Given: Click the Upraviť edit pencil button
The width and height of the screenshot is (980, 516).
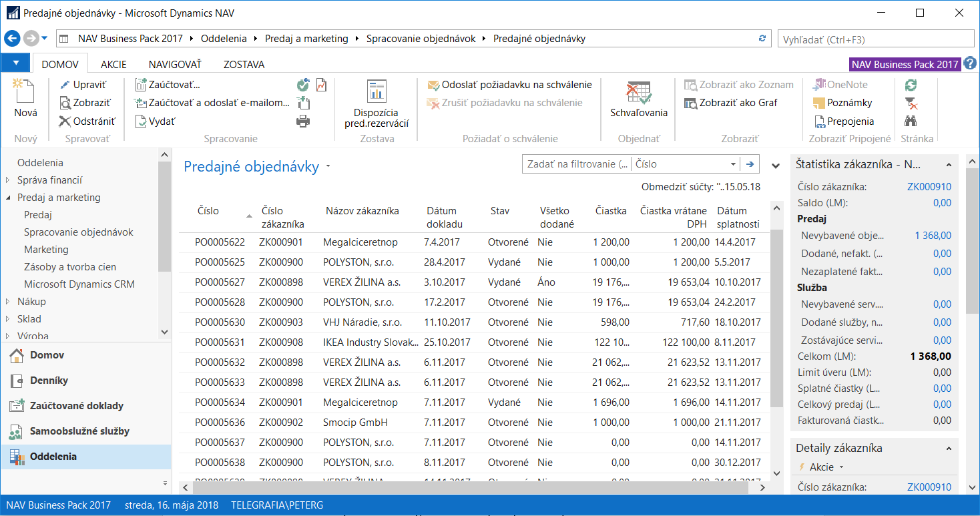Looking at the screenshot, I should [84, 85].
